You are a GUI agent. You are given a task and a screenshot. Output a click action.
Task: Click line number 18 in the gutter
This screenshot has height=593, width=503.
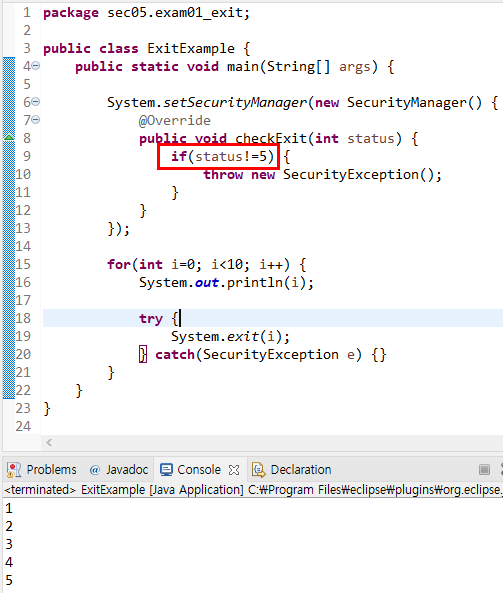click(23, 318)
